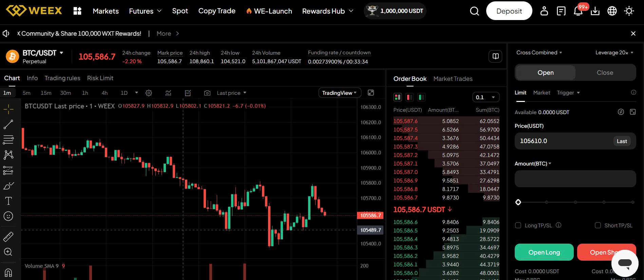Screen dimensions: 644x280
Task: Select the Text annotation tool
Action: 8,201
